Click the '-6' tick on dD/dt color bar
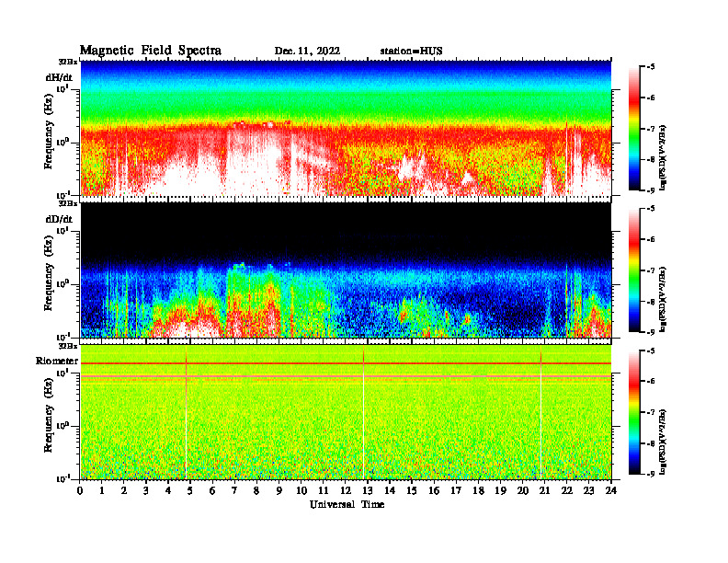This screenshot has width=728, height=563. (651, 240)
